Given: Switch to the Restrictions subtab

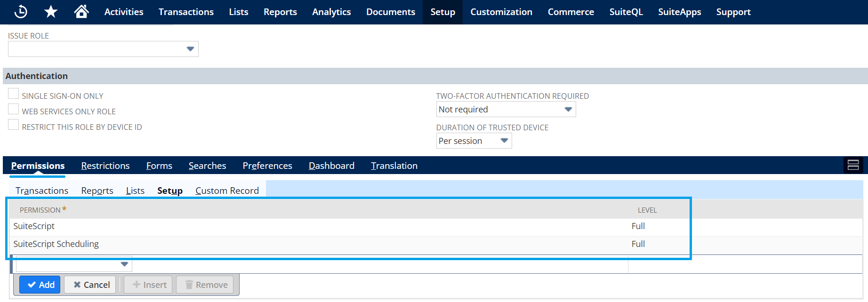Looking at the screenshot, I should (x=105, y=166).
